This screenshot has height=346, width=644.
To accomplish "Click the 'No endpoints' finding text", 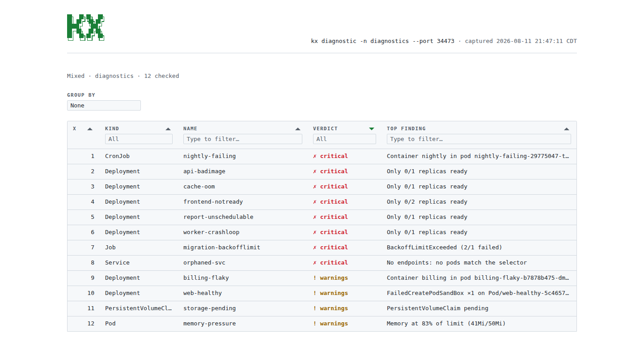I will click(457, 263).
